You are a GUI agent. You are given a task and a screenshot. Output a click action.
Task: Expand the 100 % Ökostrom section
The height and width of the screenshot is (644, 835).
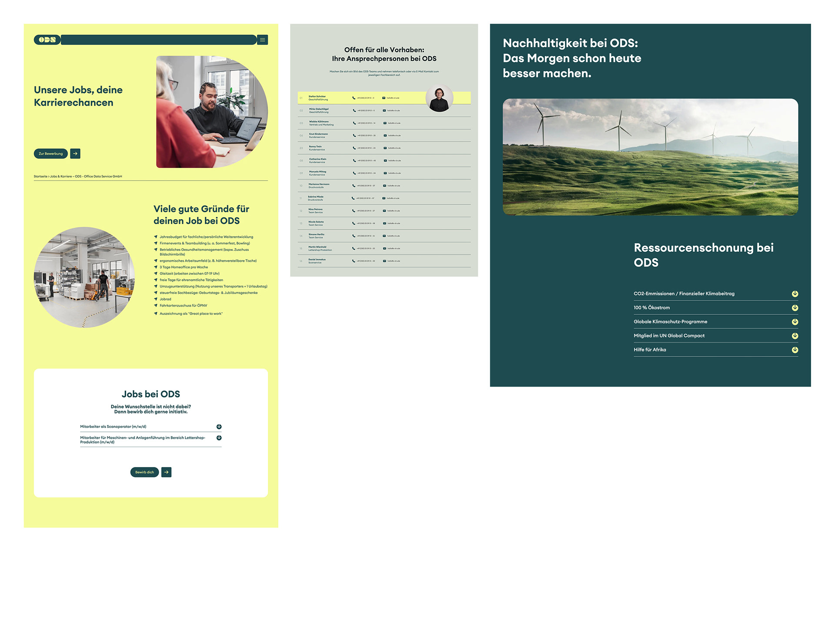click(x=795, y=308)
